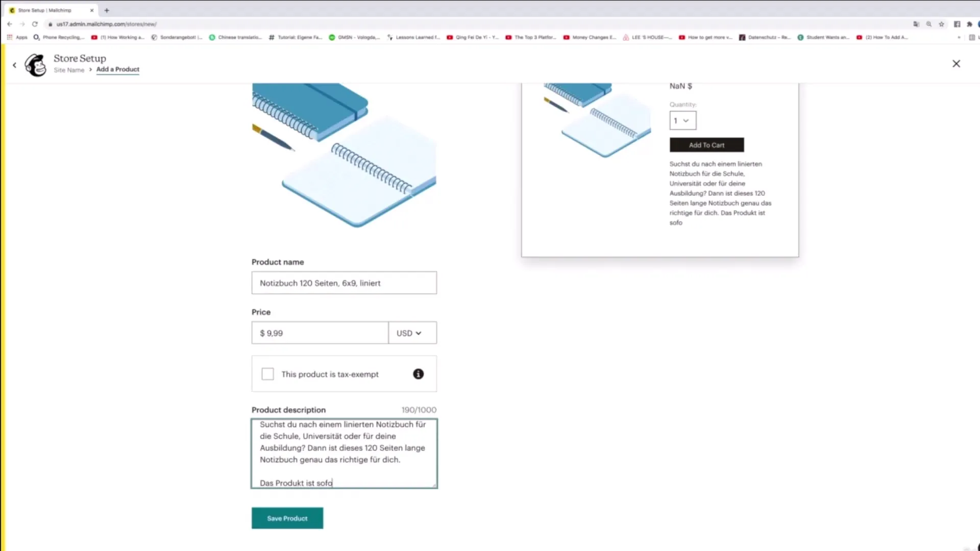This screenshot has width=980, height=551.
Task: Open the GMSN - Vologda bookmark
Action: (354, 37)
